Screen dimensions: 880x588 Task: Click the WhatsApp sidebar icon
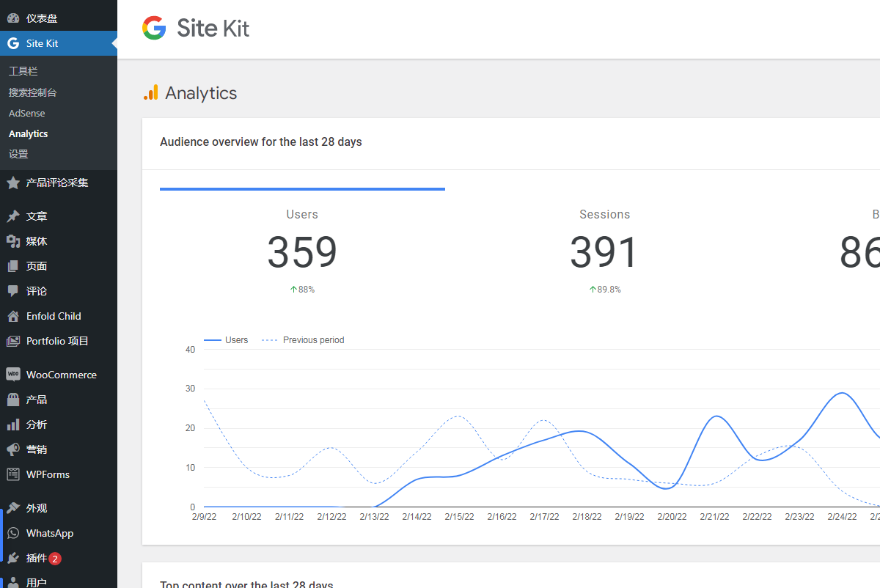[x=13, y=533]
